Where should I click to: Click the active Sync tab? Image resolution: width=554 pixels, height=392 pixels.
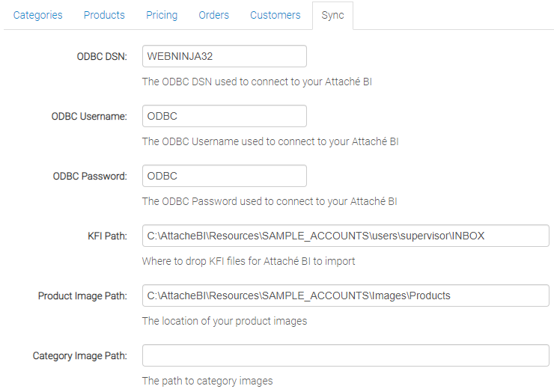[332, 15]
